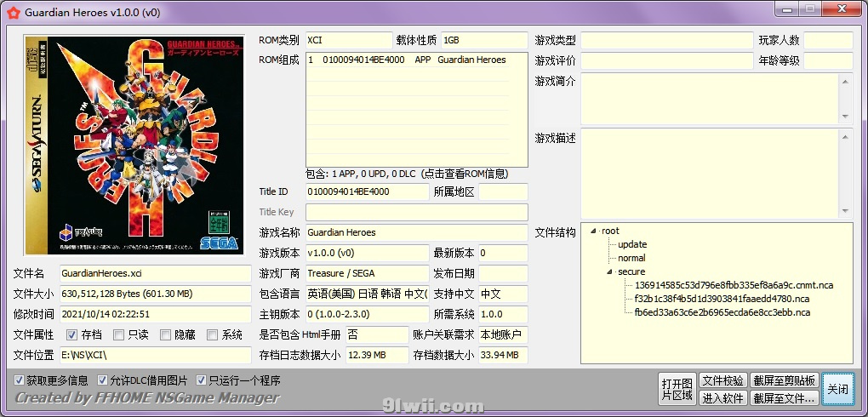
Task: Close the window with the red X button
Action: [x=842, y=9]
